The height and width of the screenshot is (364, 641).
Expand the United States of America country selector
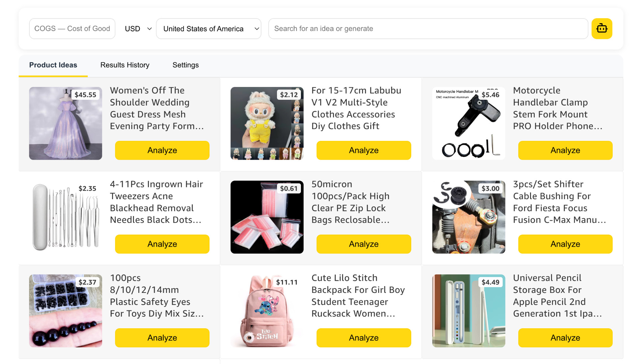(x=208, y=29)
